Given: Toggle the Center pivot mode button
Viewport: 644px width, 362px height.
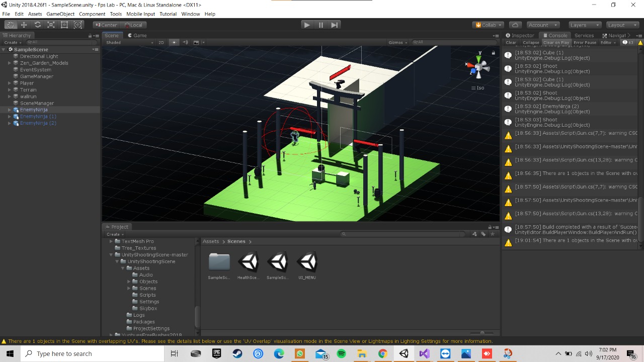Looking at the screenshot, I should click(106, 25).
